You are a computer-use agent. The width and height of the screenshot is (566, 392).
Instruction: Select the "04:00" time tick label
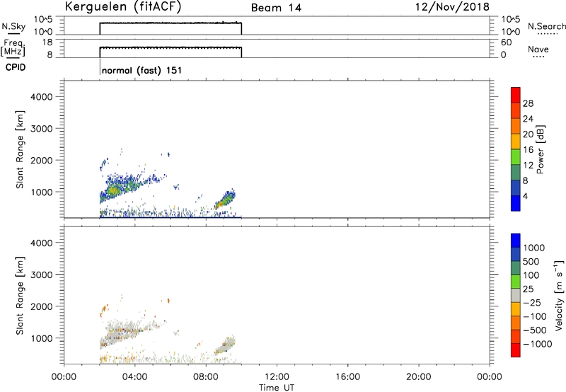point(134,377)
